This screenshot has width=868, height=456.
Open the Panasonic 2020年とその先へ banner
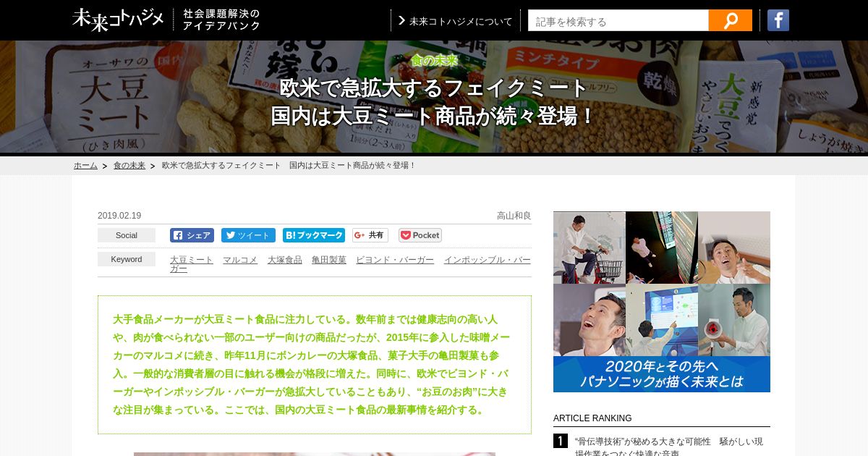pos(662,302)
